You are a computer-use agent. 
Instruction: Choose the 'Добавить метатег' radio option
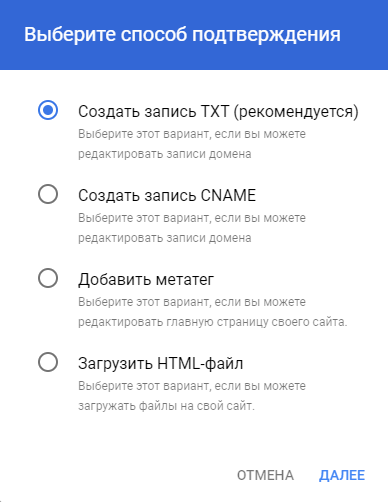pyautogui.click(x=48, y=278)
